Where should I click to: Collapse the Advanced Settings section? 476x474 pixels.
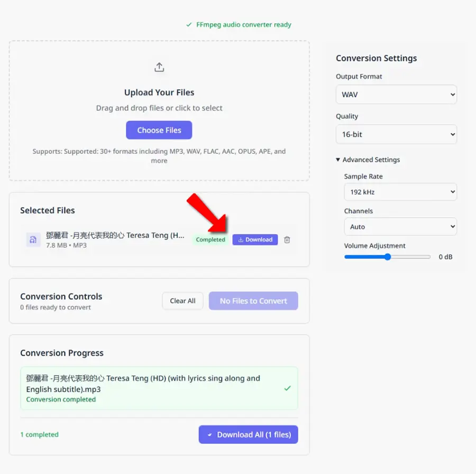(x=368, y=160)
